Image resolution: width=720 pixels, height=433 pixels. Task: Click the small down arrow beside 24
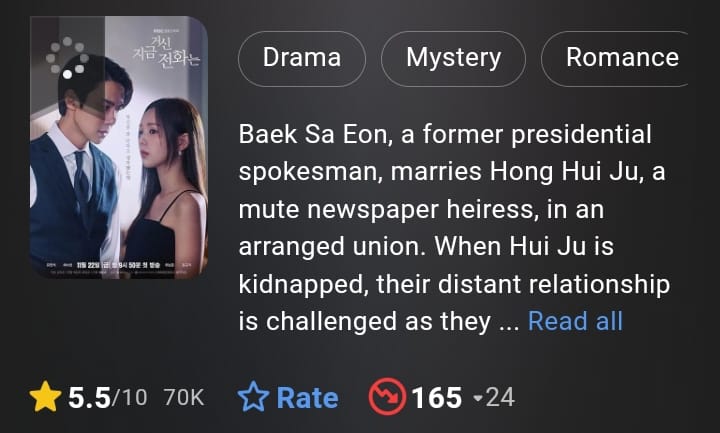click(478, 398)
